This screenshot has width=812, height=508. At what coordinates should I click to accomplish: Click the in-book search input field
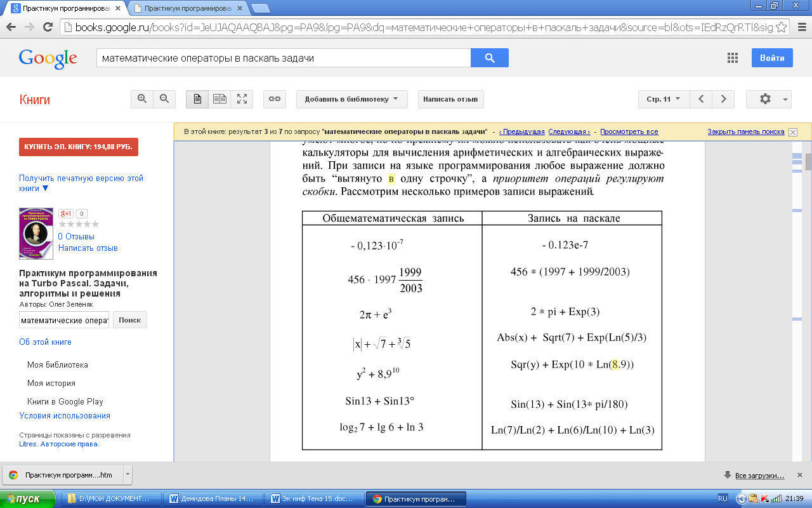[x=64, y=320]
